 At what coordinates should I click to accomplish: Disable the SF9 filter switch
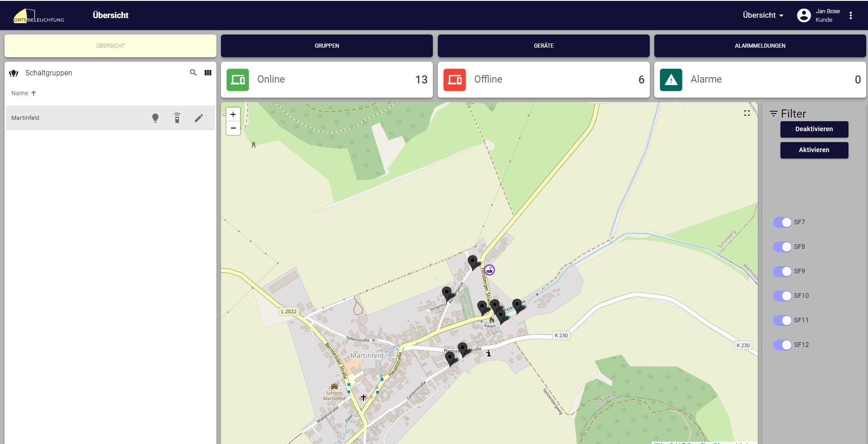(782, 271)
